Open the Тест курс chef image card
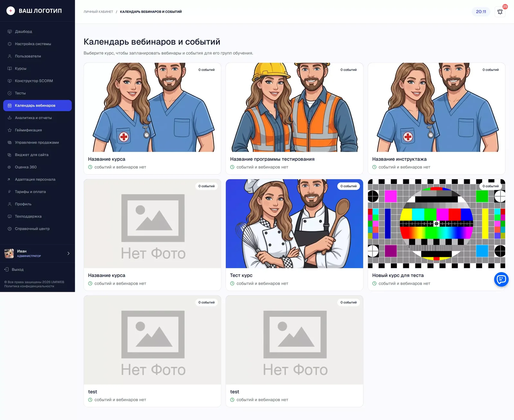This screenshot has width=514, height=420. [294, 224]
